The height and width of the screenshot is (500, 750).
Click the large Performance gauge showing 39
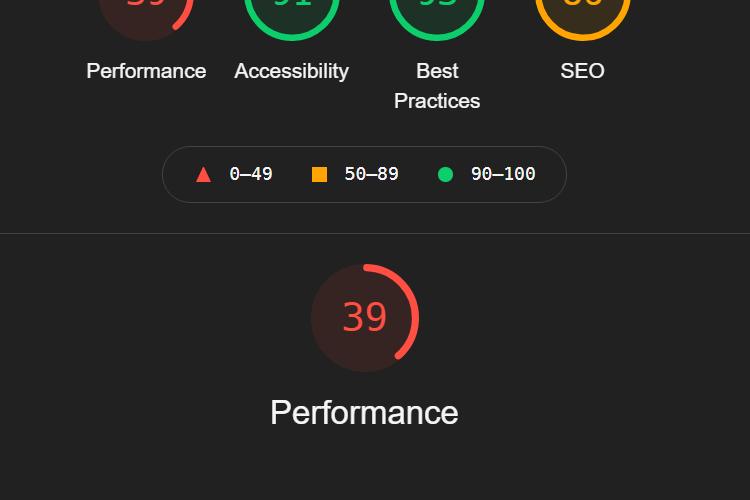coord(365,318)
